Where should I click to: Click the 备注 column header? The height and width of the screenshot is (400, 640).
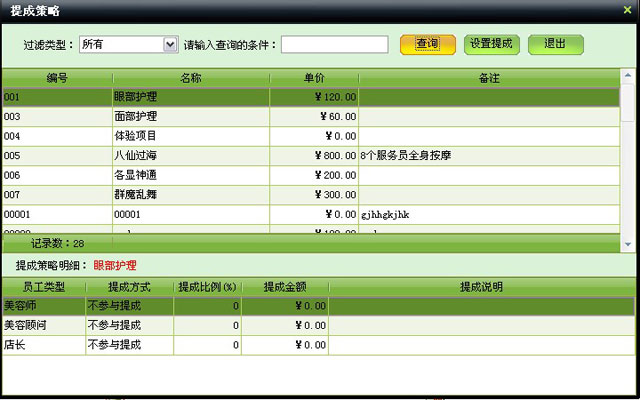(489, 78)
